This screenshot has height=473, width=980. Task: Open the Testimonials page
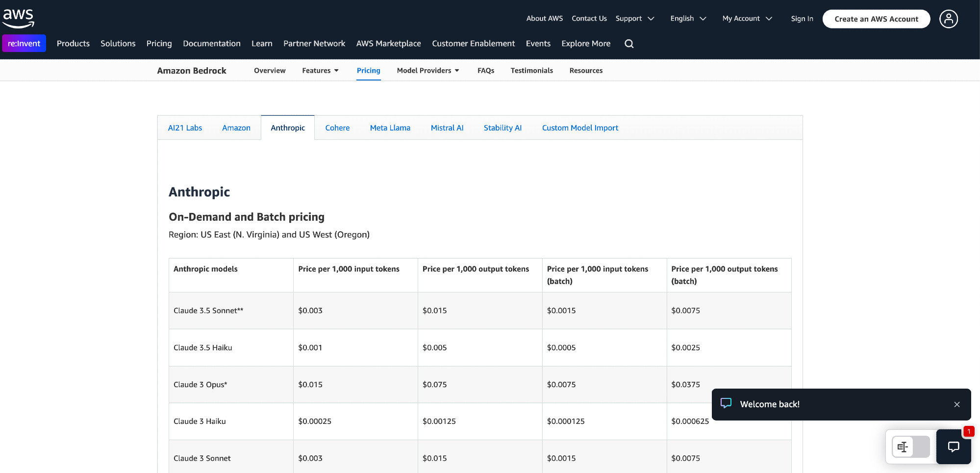click(x=531, y=71)
